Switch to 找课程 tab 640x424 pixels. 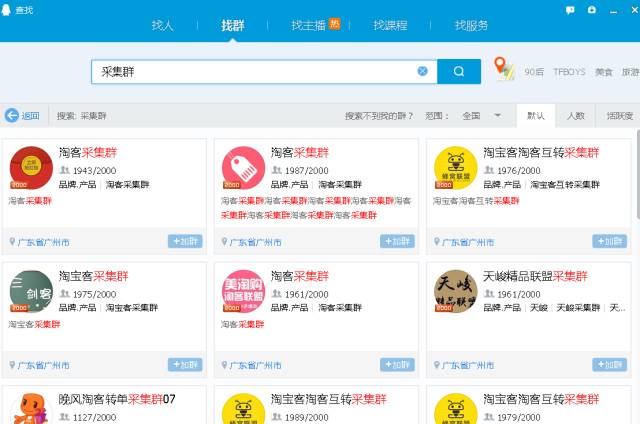point(390,25)
